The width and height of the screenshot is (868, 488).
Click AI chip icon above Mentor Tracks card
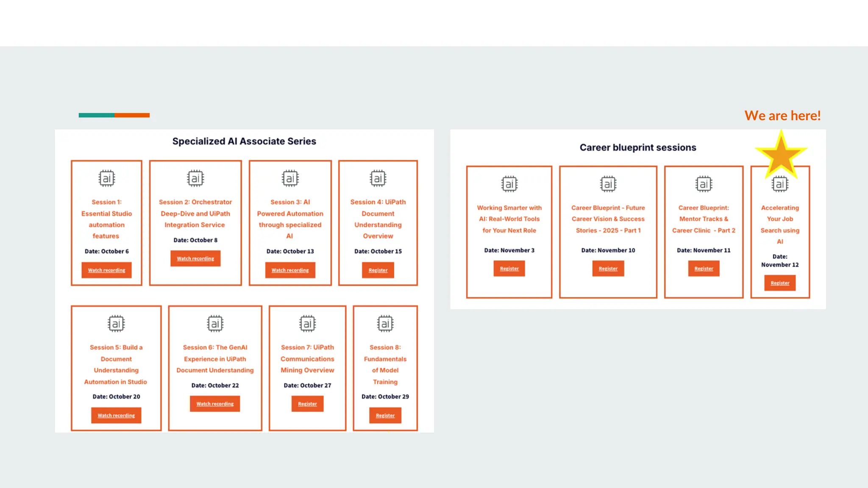pos(704,184)
